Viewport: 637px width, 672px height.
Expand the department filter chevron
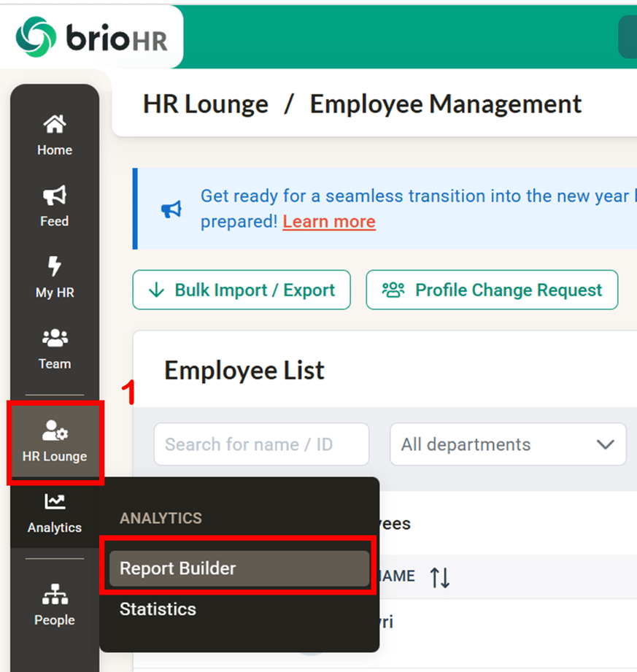(x=604, y=444)
